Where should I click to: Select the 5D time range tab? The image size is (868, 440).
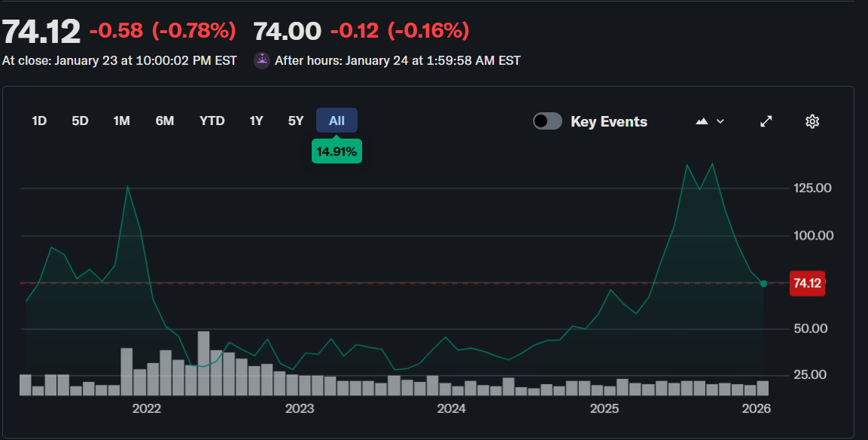click(81, 121)
